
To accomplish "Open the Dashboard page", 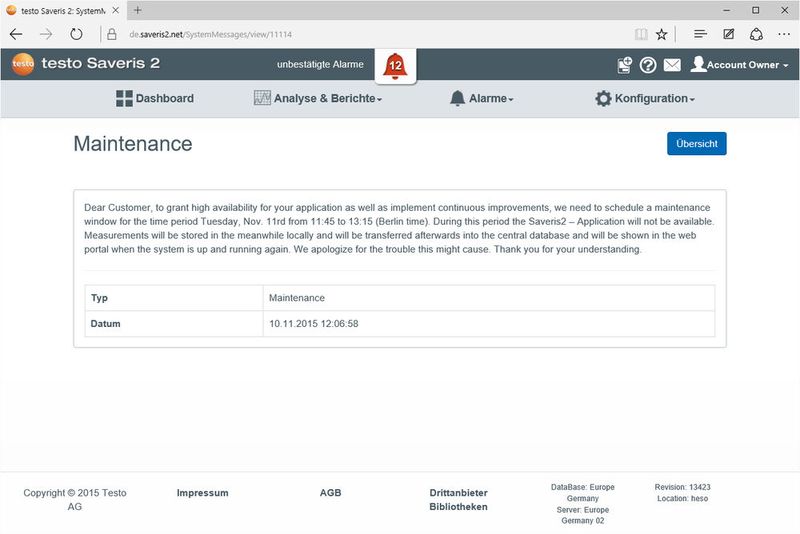I will coord(155,98).
